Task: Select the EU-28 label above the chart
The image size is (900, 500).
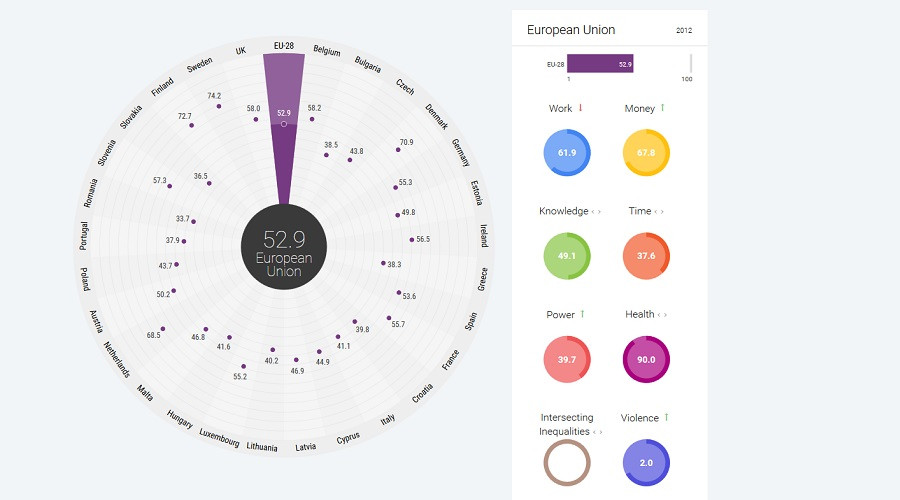Action: pyautogui.click(x=284, y=45)
